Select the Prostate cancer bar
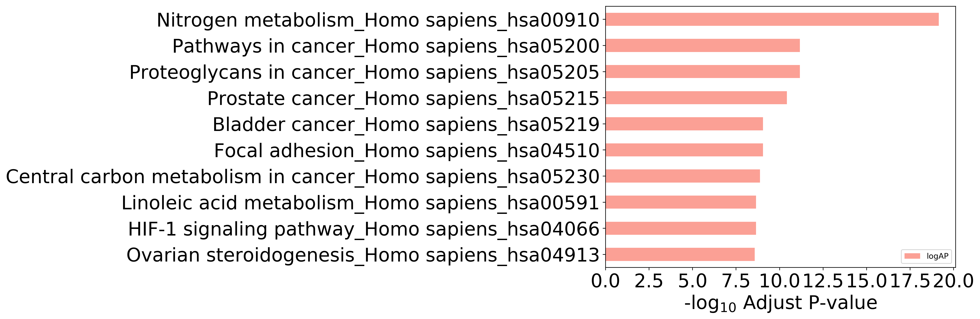Screen dimensions: 980x319 (696, 98)
